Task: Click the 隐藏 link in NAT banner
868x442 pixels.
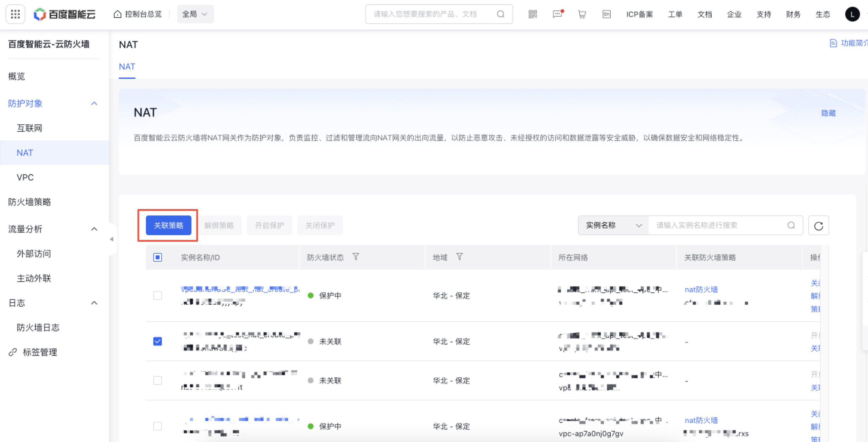Action: pos(828,113)
